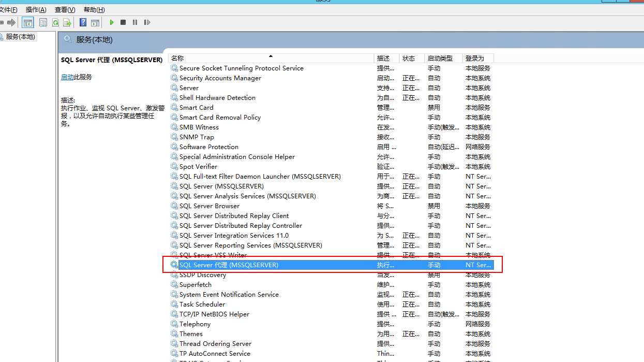
Task: Click the gear icon beside Spot Verifier
Action: coord(174,167)
